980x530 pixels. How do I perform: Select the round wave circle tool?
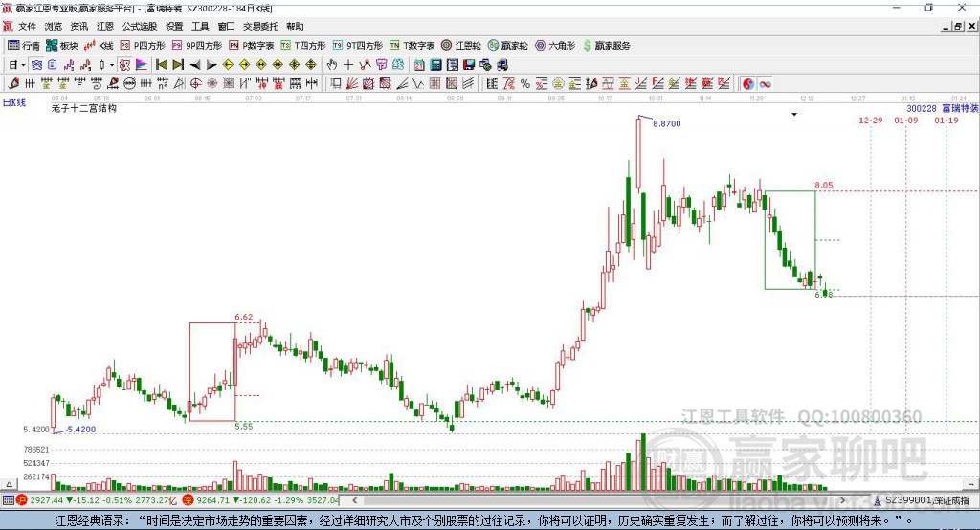pyautogui.click(x=129, y=84)
